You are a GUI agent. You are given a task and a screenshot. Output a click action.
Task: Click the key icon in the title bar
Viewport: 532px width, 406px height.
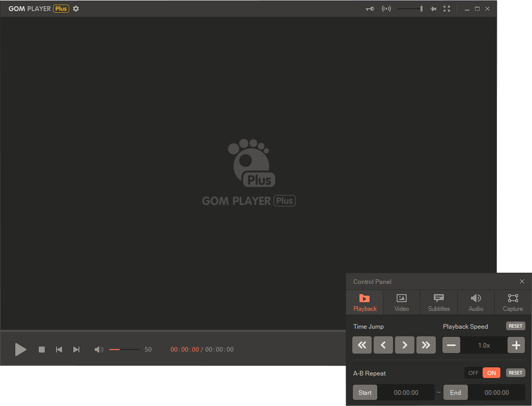click(370, 9)
